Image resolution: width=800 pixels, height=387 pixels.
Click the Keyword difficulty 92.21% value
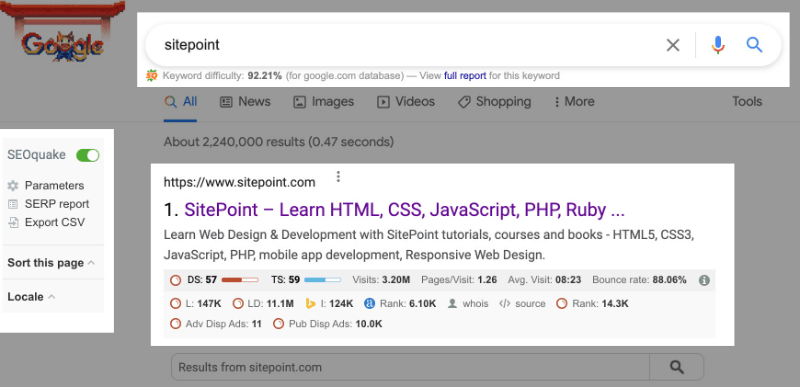click(x=265, y=76)
